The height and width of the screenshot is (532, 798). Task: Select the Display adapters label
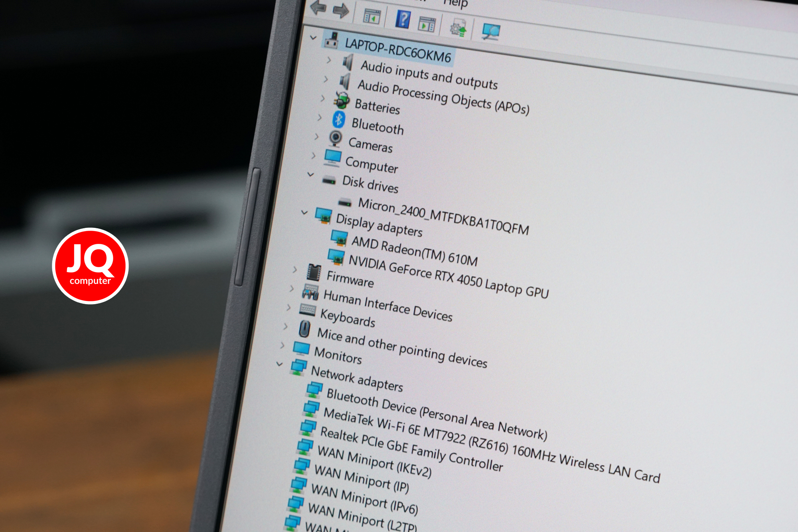(x=379, y=225)
